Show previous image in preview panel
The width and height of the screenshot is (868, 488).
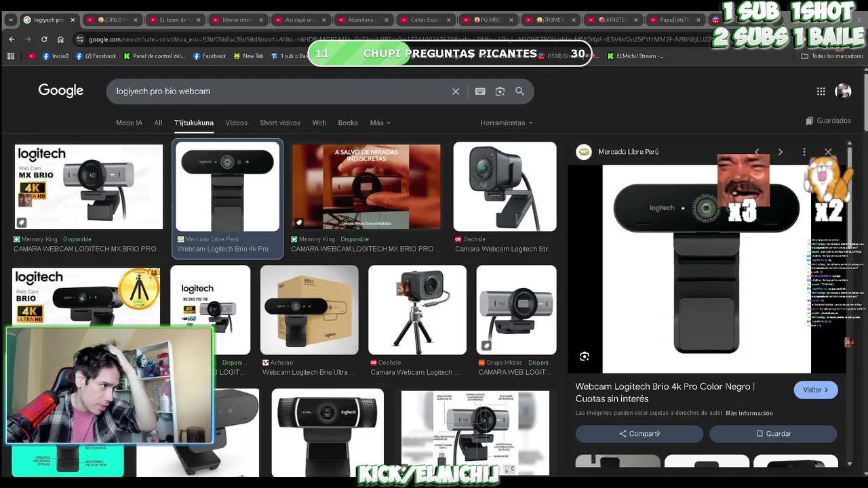coord(757,152)
